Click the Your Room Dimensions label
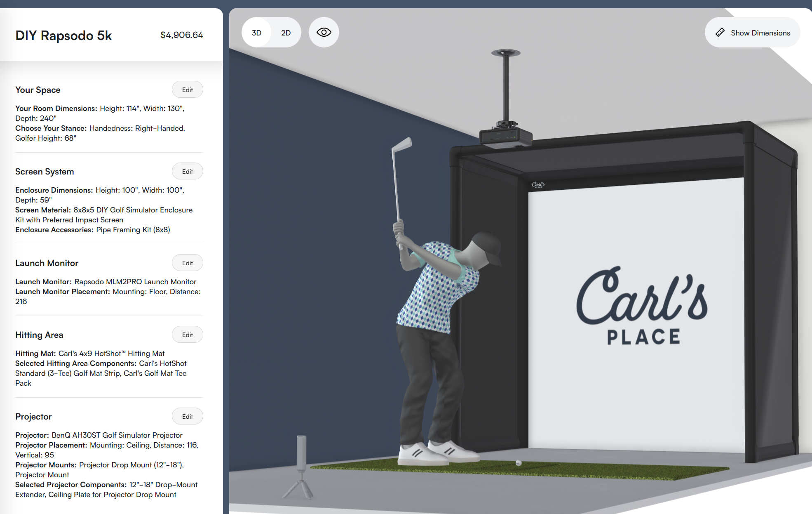Image resolution: width=812 pixels, height=514 pixels. click(x=56, y=108)
